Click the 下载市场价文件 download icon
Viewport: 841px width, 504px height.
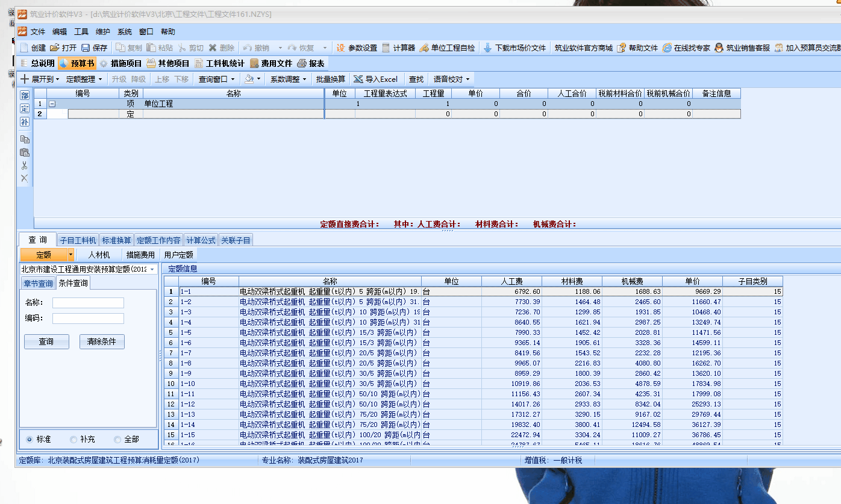pyautogui.click(x=487, y=48)
